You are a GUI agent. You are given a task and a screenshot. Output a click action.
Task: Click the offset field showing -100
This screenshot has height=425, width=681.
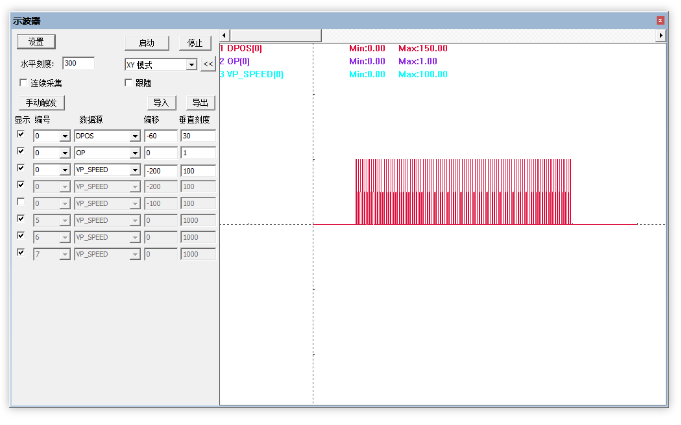[x=161, y=204]
